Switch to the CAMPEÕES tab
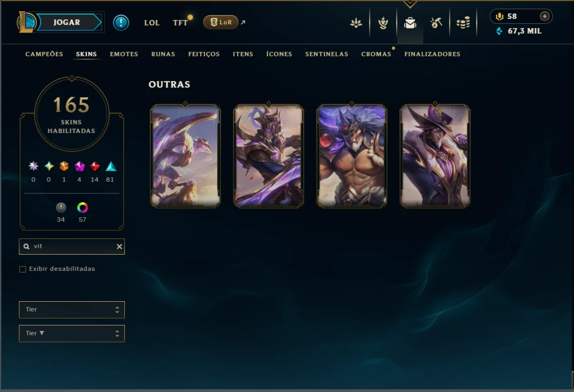The height and width of the screenshot is (392, 574). [x=44, y=54]
